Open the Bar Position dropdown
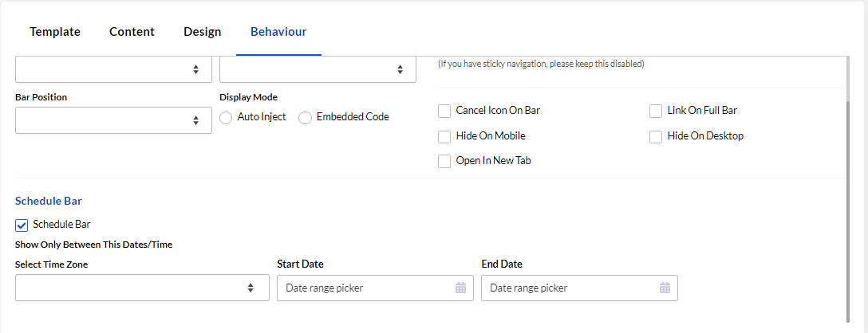The image size is (868, 333). click(x=113, y=120)
